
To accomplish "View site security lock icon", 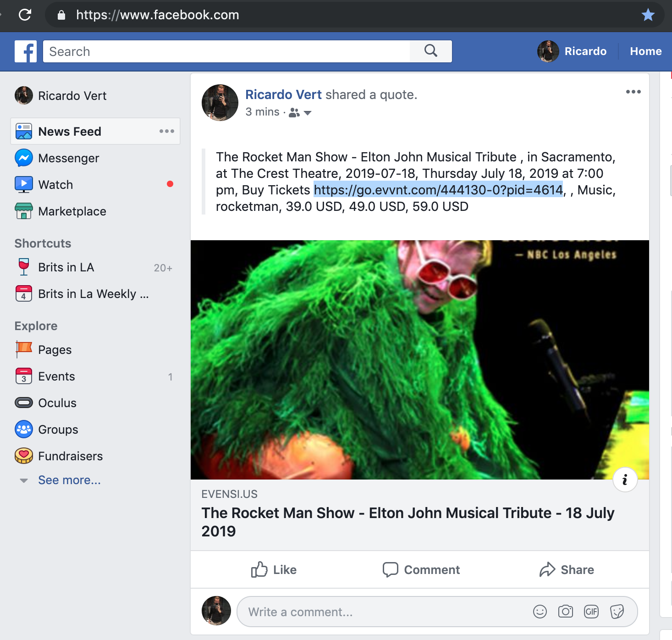I will [x=61, y=15].
